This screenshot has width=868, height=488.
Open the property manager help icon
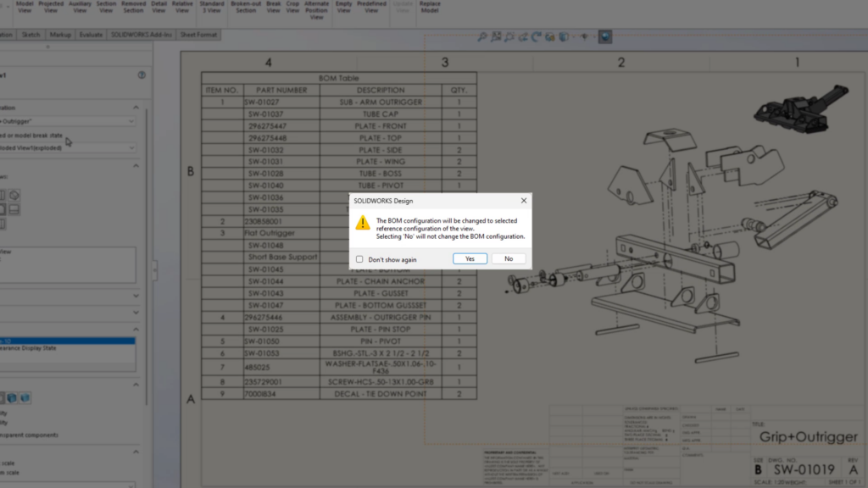tap(142, 75)
